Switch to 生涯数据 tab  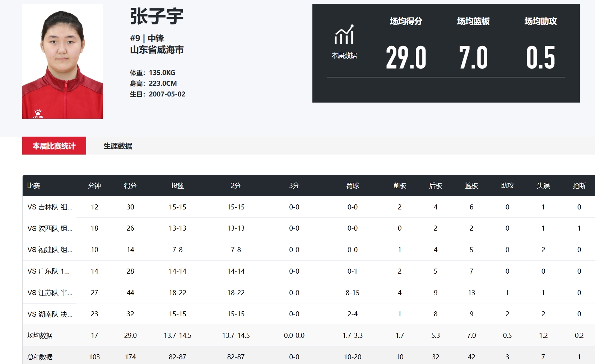(x=118, y=146)
